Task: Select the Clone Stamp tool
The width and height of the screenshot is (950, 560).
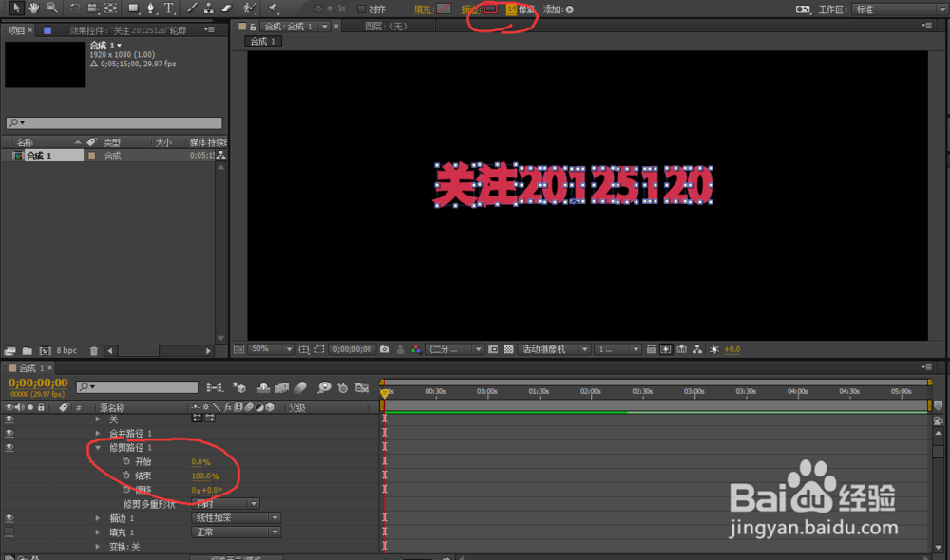Action: click(208, 9)
